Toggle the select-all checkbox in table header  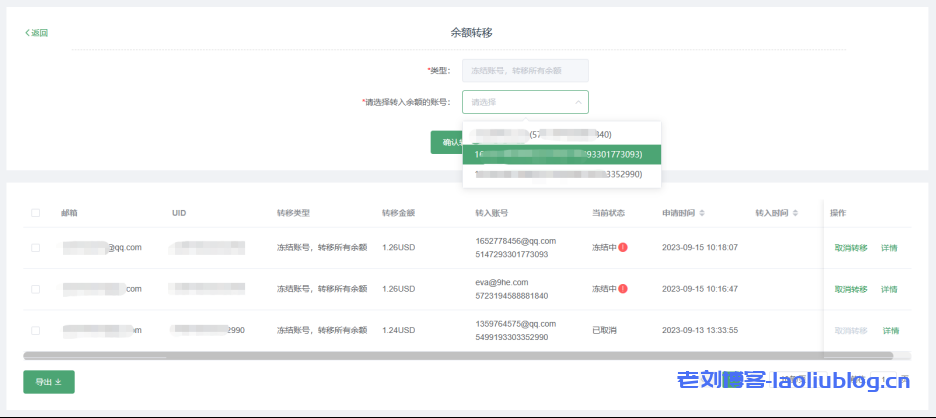pyautogui.click(x=36, y=213)
